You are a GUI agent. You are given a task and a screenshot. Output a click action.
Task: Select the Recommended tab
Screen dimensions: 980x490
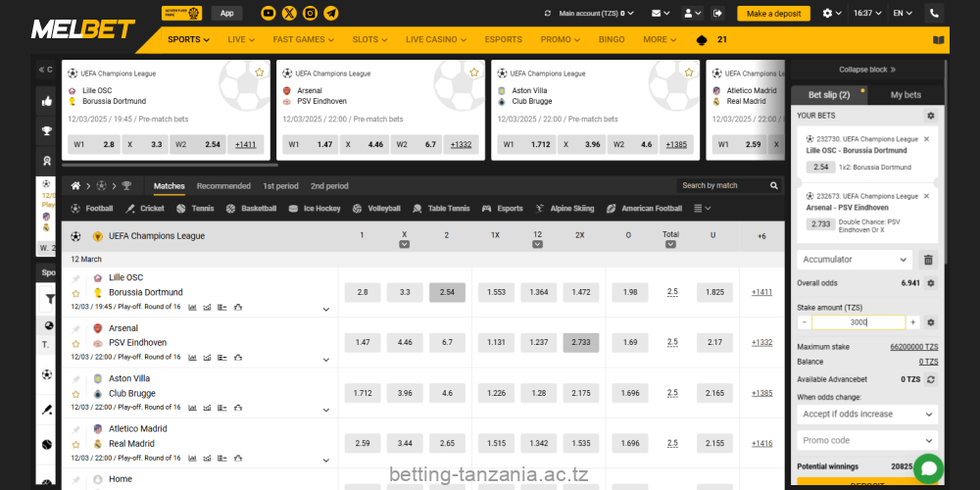(x=223, y=186)
